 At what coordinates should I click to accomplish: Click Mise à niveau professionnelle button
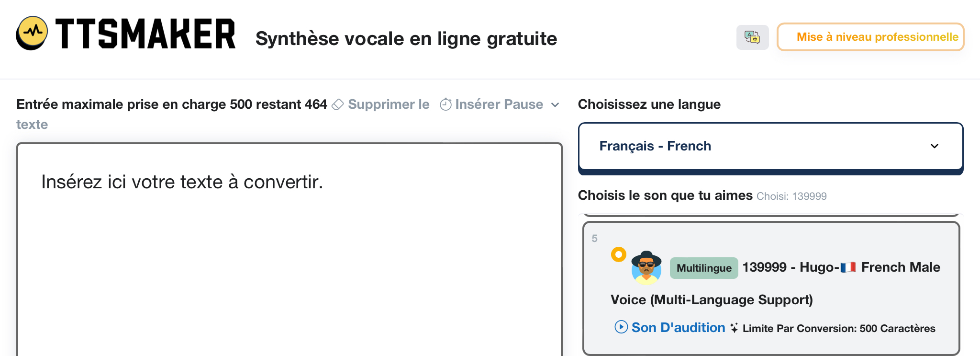(x=870, y=37)
